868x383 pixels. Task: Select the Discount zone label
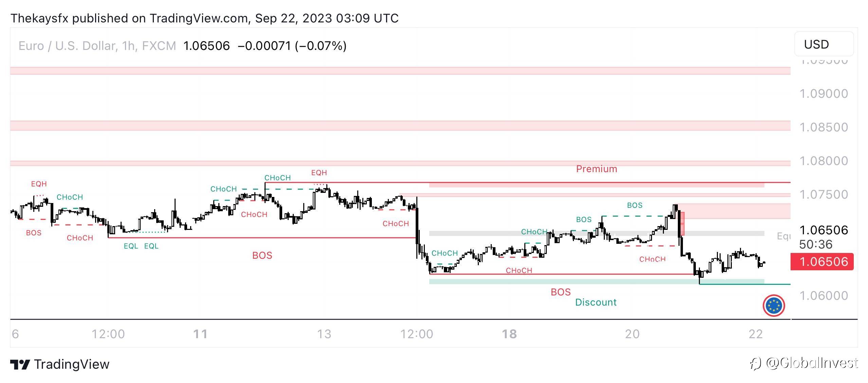pyautogui.click(x=596, y=302)
